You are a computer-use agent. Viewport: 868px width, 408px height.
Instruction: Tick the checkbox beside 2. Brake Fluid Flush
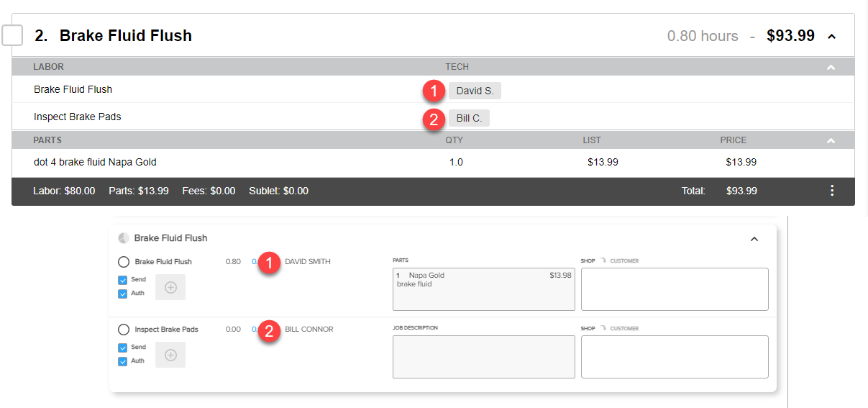coord(12,35)
